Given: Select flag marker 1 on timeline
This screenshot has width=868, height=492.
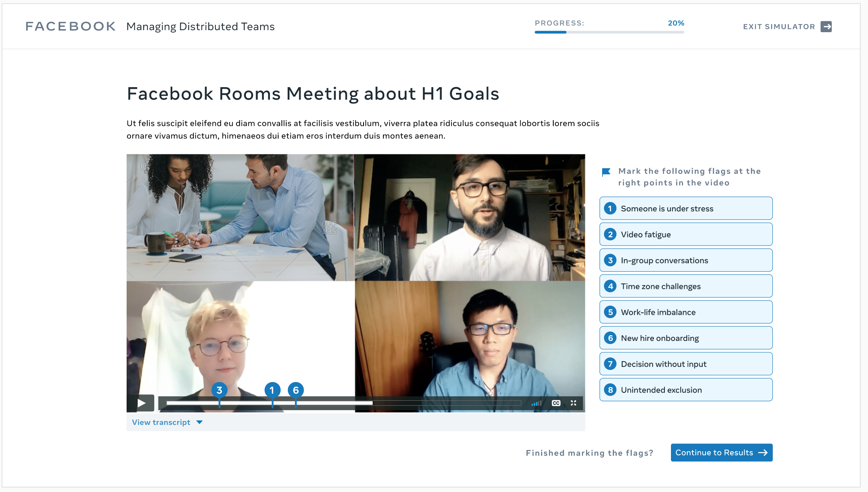Looking at the screenshot, I should [272, 390].
